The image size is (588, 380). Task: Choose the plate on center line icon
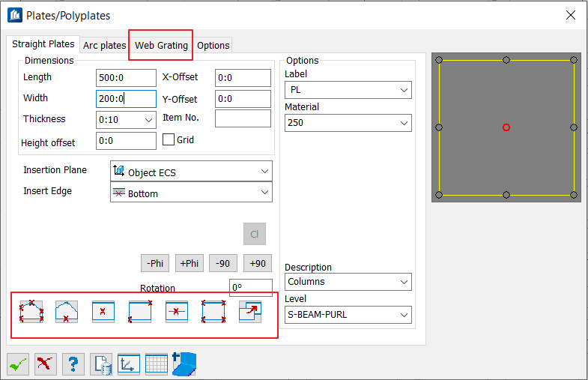coord(177,311)
